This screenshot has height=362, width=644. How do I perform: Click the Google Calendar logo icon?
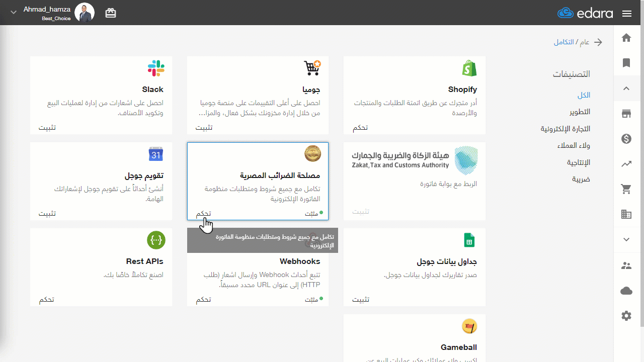click(x=156, y=154)
